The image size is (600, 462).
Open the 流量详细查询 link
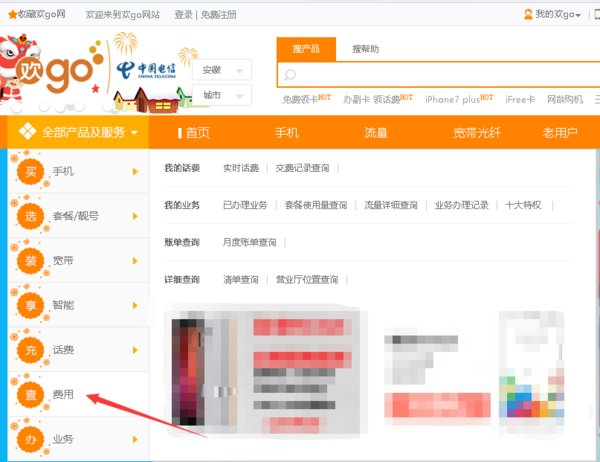tap(391, 205)
